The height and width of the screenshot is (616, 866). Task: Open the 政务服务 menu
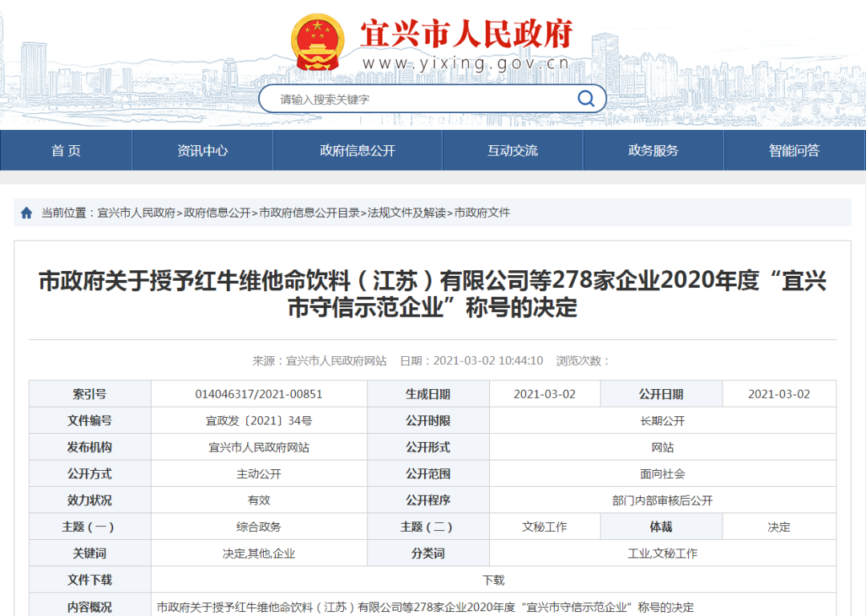pyautogui.click(x=655, y=150)
